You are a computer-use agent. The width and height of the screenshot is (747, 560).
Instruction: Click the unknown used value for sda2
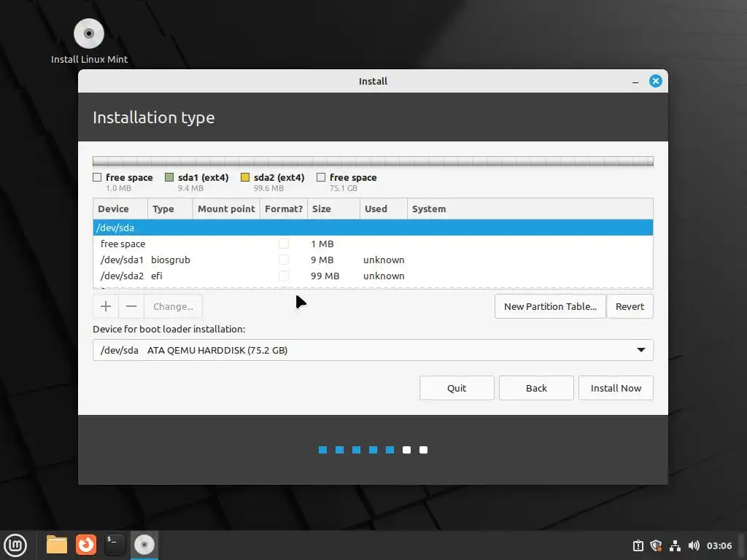[x=384, y=276]
